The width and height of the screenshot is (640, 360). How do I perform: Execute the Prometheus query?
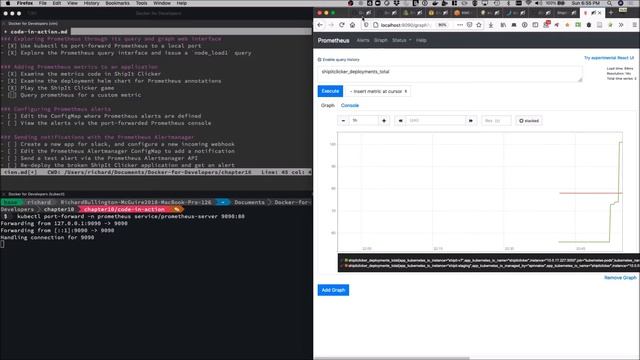point(330,91)
